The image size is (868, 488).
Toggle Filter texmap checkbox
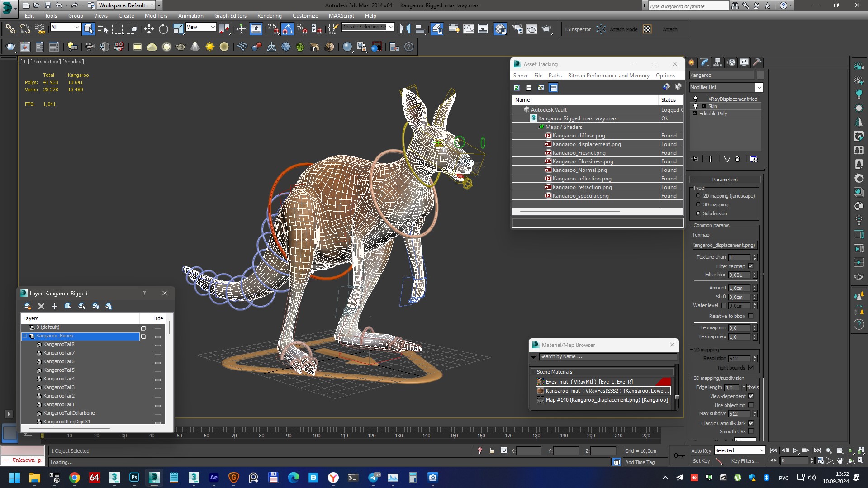(750, 266)
